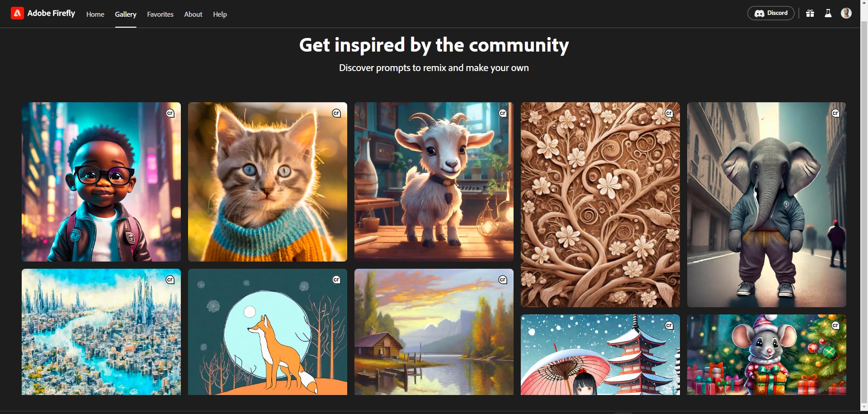Open the Japanese pagoda snow thumbnail
Viewport: 868px width, 414px height.
pyautogui.click(x=600, y=355)
